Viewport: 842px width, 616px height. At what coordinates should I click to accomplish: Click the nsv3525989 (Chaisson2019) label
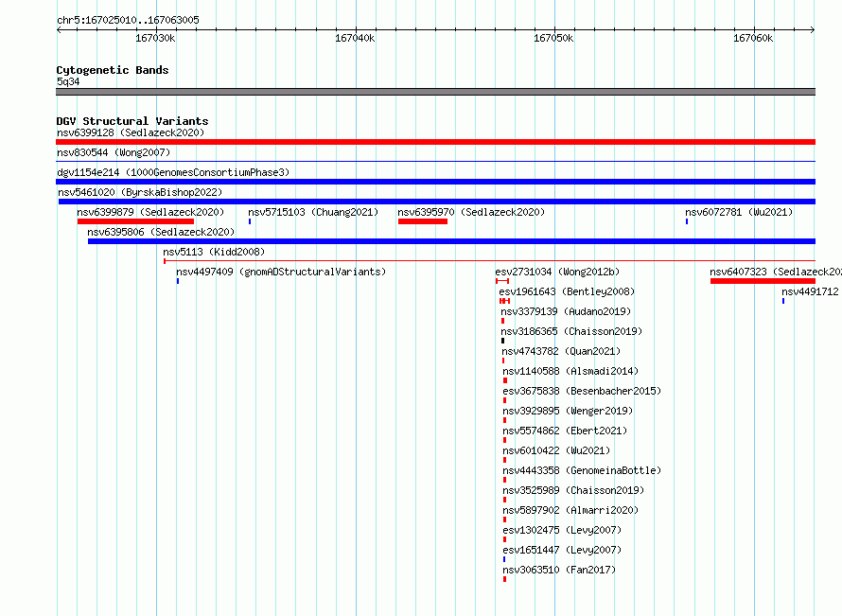(x=573, y=490)
